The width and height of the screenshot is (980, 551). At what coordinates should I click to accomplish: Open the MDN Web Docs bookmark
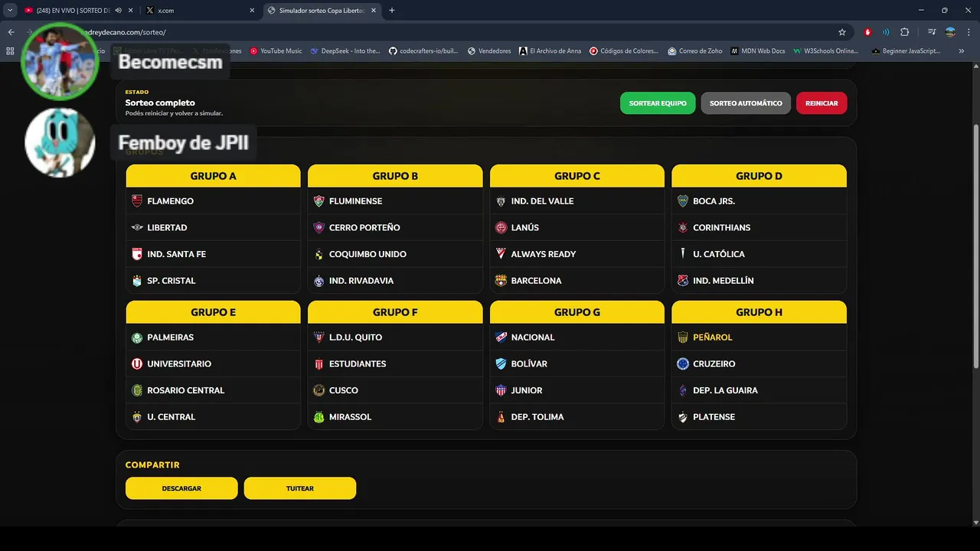click(x=757, y=51)
